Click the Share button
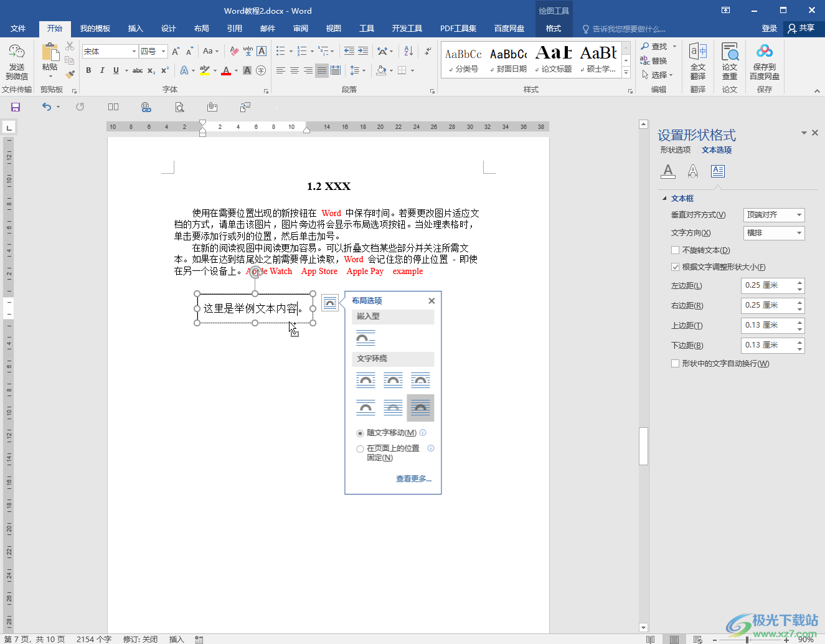This screenshot has width=825, height=644. pyautogui.click(x=801, y=29)
